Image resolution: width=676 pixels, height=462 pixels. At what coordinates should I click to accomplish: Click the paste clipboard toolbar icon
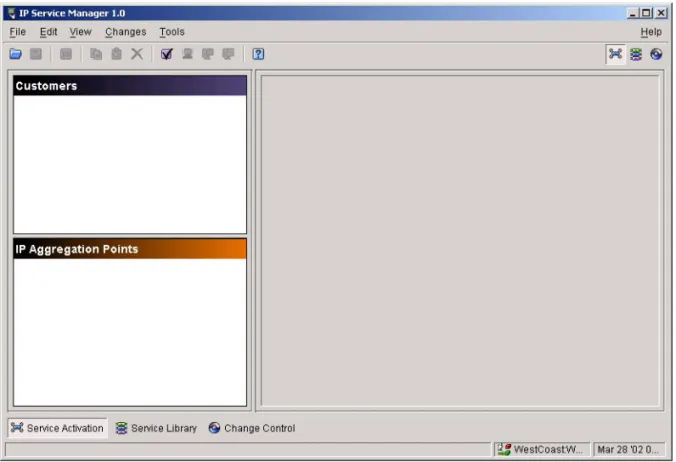(116, 54)
